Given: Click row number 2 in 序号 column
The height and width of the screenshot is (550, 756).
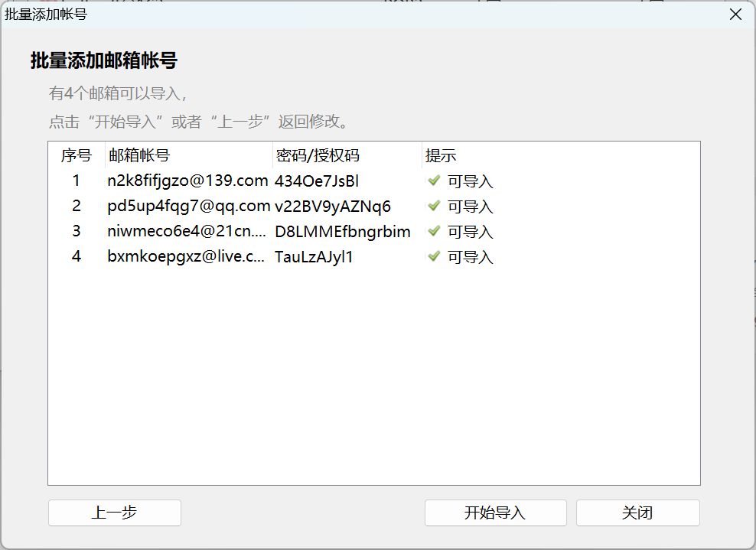Looking at the screenshot, I should pyautogui.click(x=77, y=206).
